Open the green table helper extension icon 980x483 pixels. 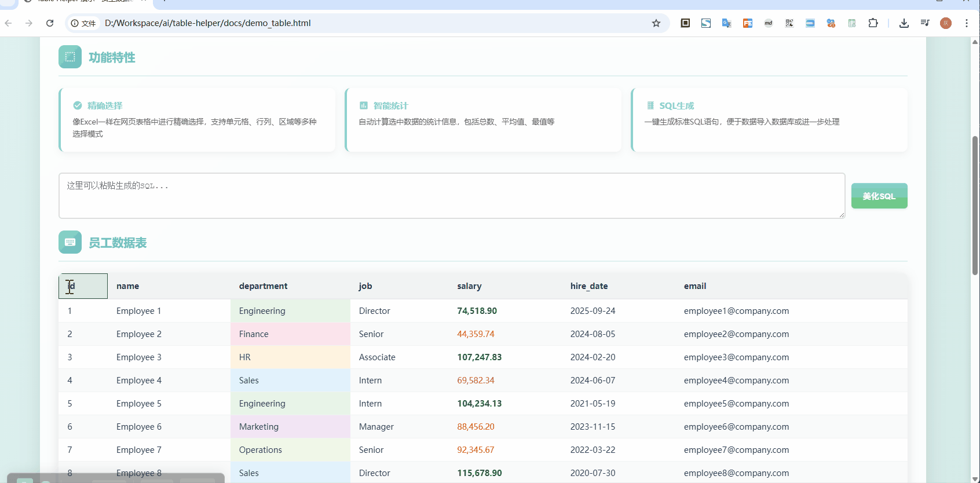coord(852,23)
